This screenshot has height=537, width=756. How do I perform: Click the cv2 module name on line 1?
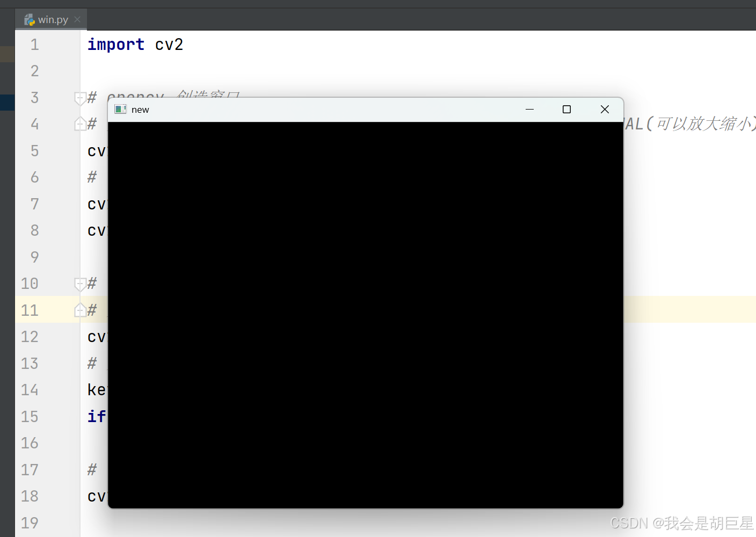click(169, 45)
